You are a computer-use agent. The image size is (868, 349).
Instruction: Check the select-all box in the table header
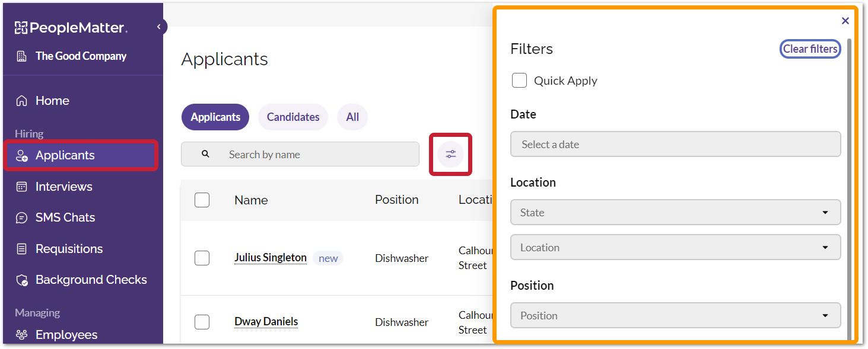[202, 200]
